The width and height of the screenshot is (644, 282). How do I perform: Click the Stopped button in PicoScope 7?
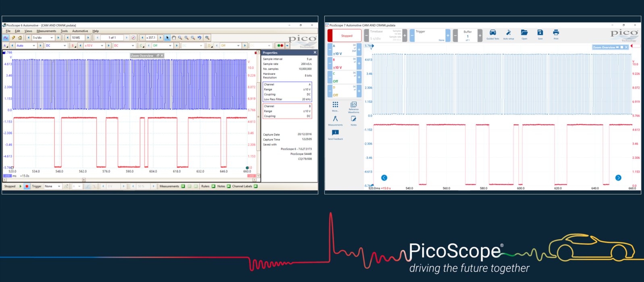point(344,36)
